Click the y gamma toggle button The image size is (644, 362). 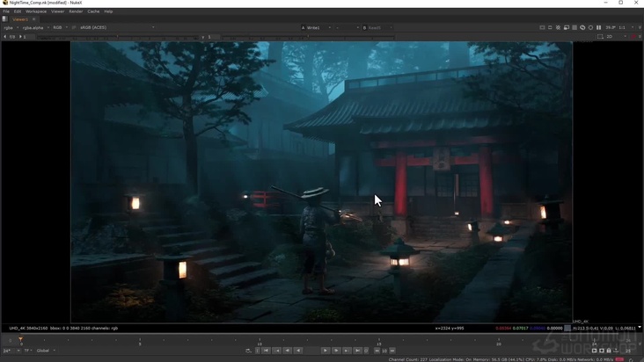[x=203, y=37]
